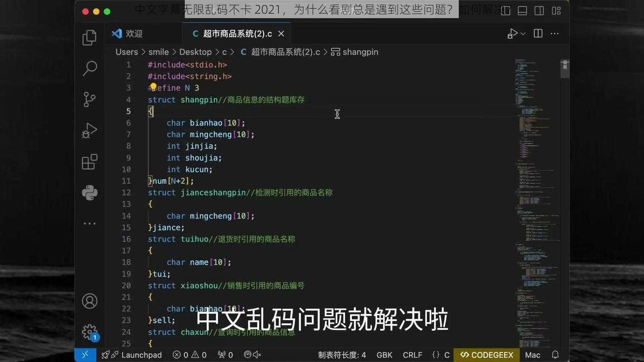Open the Source Control view
The width and height of the screenshot is (644, 362).
(x=90, y=100)
